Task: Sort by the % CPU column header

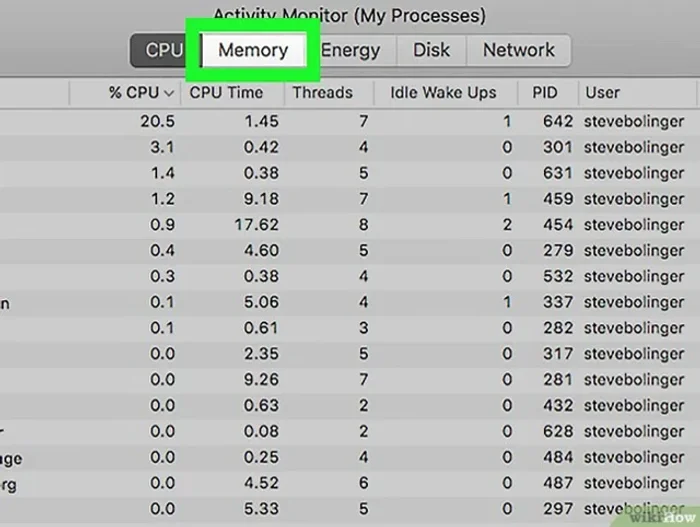Action: click(x=125, y=93)
